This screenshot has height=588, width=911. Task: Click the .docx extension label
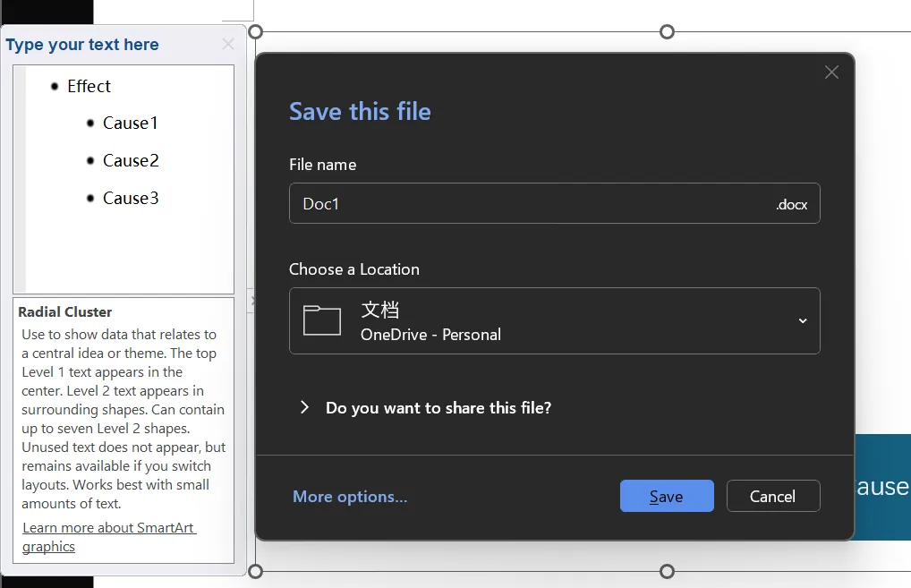pos(791,205)
